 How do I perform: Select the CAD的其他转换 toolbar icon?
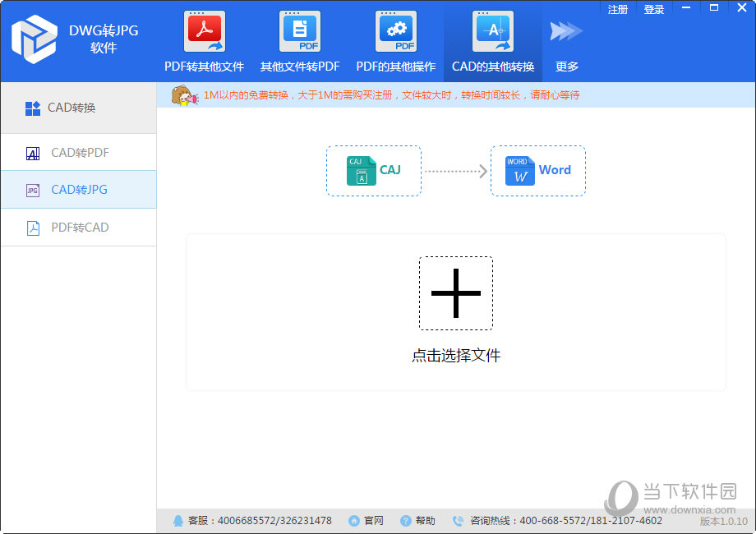493,31
